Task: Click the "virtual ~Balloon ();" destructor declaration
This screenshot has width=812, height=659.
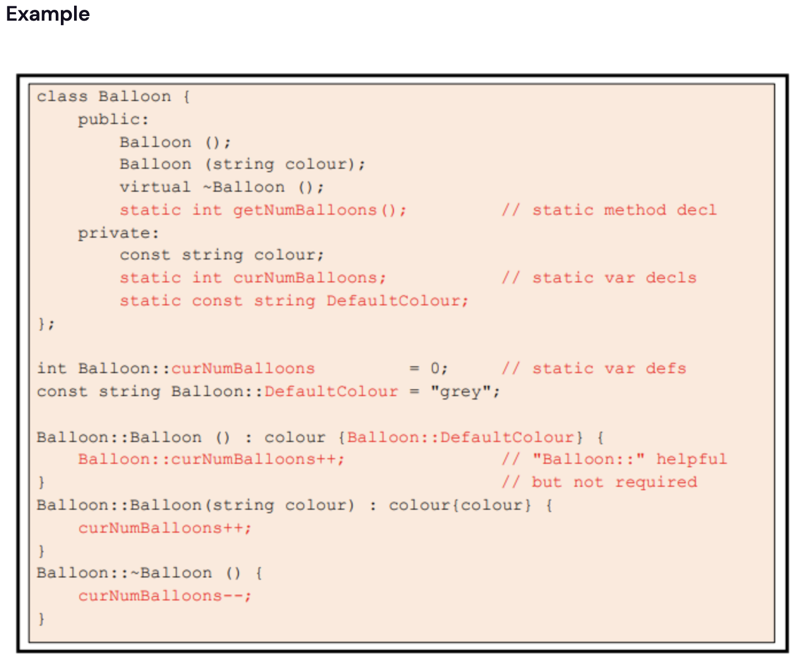Action: (x=222, y=188)
